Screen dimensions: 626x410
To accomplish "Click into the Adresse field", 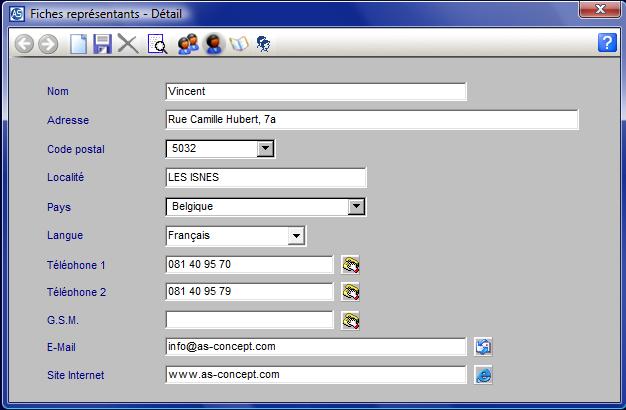I will click(372, 119).
